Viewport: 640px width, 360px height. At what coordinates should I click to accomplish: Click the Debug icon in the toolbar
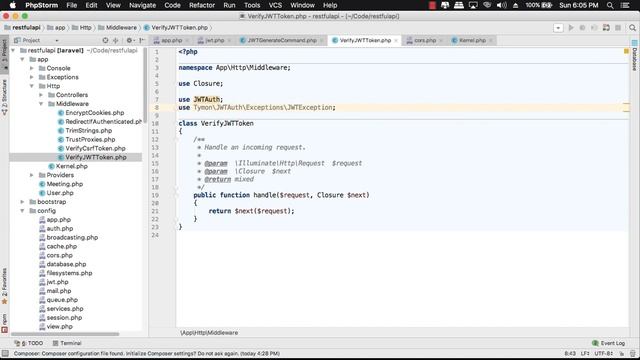click(582, 28)
